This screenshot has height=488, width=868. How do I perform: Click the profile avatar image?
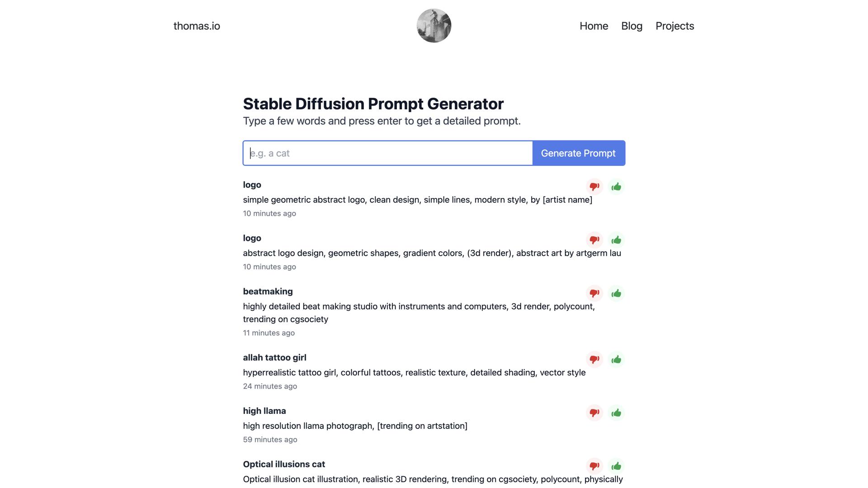pos(434,26)
